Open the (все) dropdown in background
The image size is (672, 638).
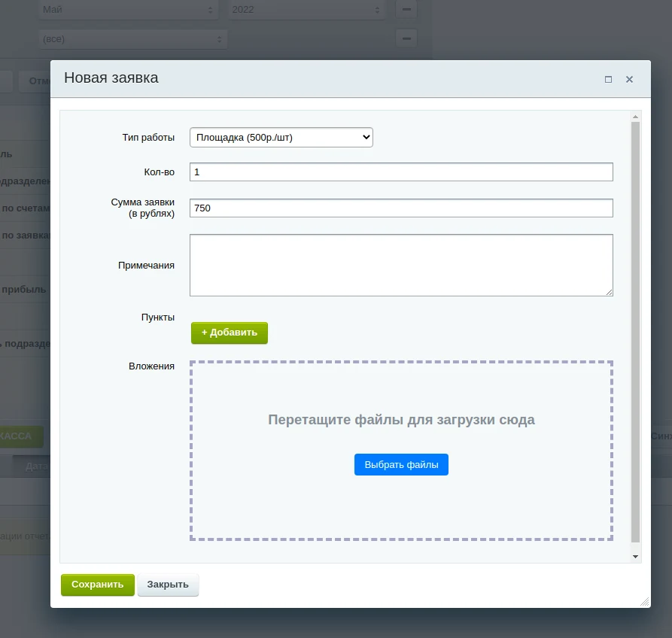[x=133, y=39]
